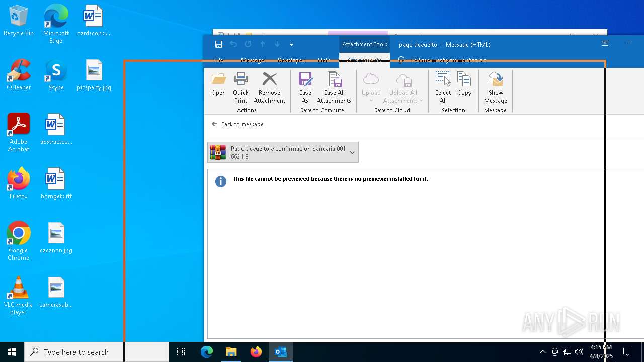Switch to the Developer ribbon tab

tap(291, 60)
